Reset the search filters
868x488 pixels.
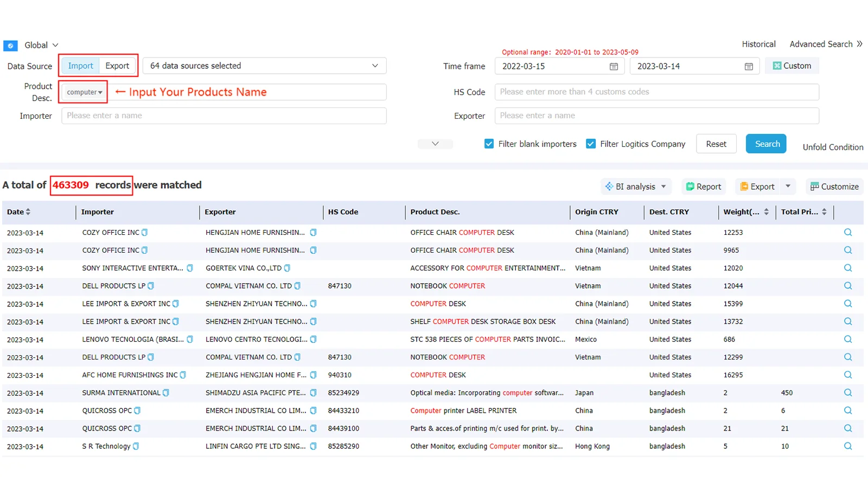tap(716, 144)
